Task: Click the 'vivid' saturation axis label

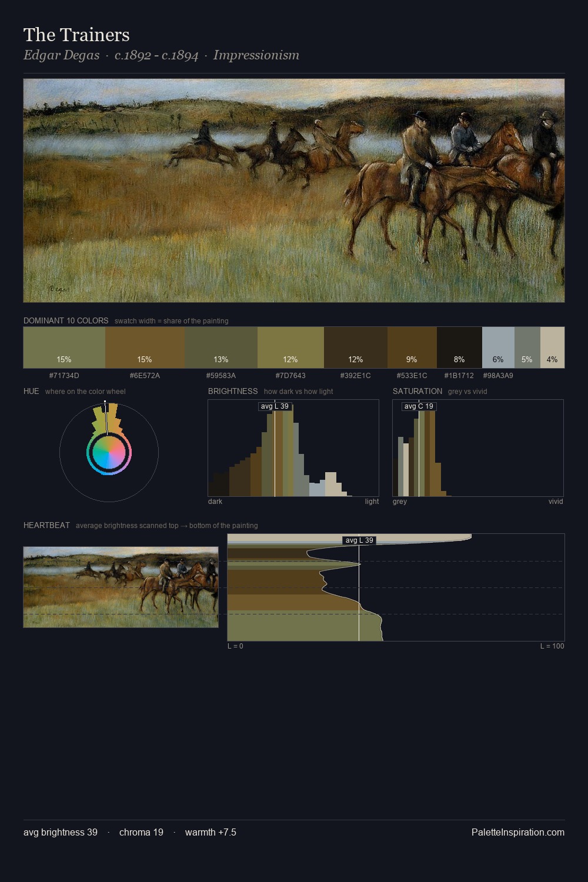Action: tap(556, 502)
